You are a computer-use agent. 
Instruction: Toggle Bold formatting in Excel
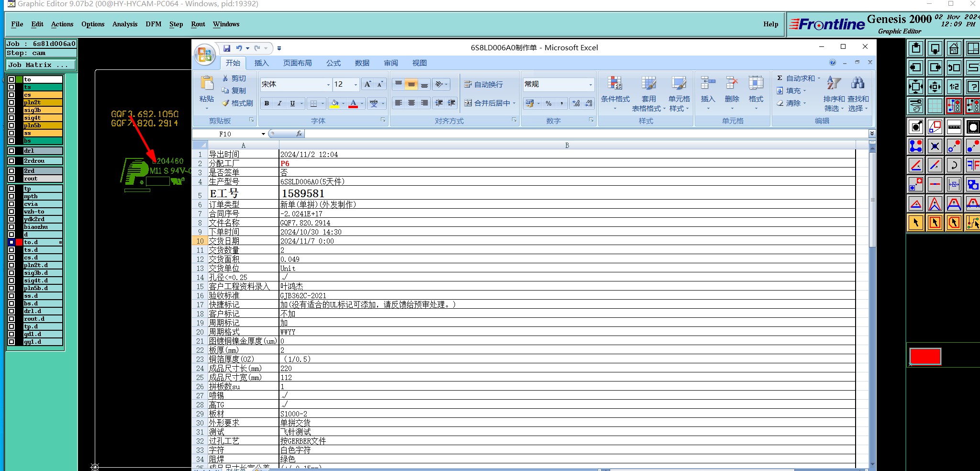coord(267,103)
